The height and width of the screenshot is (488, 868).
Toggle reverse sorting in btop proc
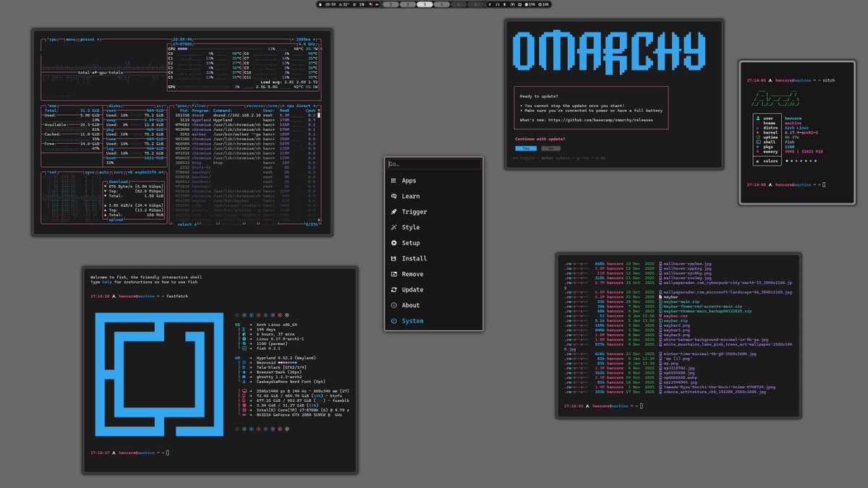tap(255, 106)
